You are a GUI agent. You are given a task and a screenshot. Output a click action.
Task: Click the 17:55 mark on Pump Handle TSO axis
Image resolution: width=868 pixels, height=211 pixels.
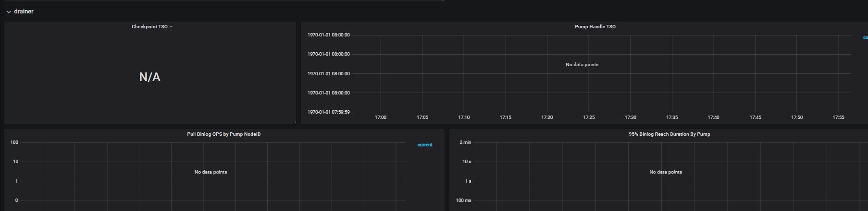pos(838,117)
